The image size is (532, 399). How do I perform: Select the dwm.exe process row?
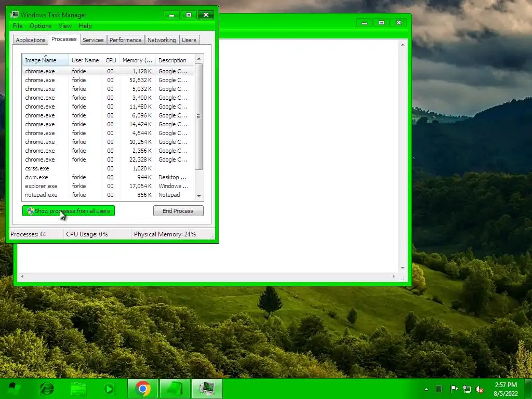pyautogui.click(x=108, y=177)
